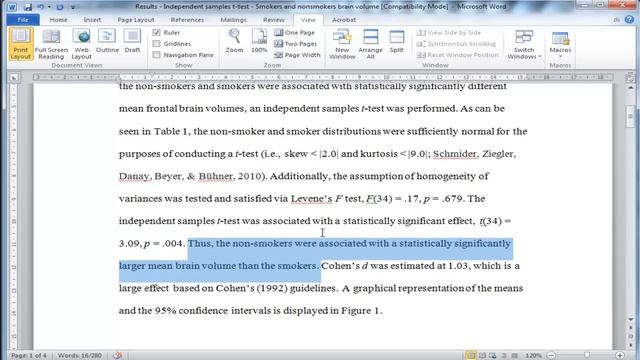Click Page 1 of 4 status indicator
This screenshot has width=640, height=360.
pyautogui.click(x=29, y=356)
